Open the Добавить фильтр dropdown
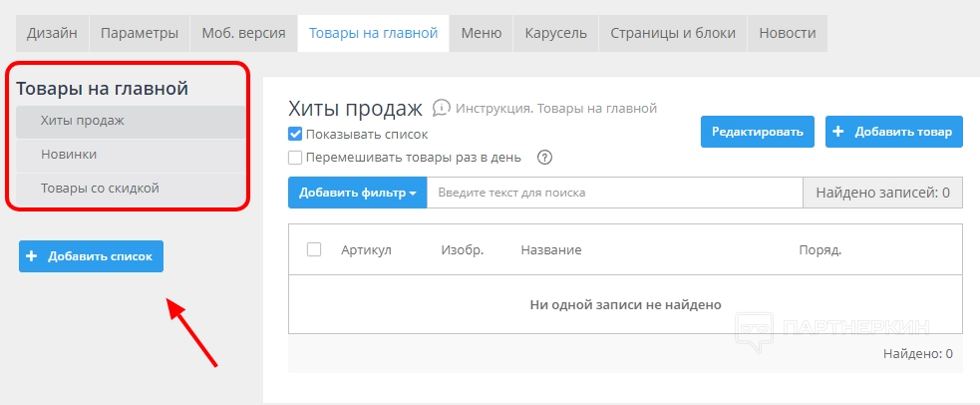 pyautogui.click(x=357, y=193)
